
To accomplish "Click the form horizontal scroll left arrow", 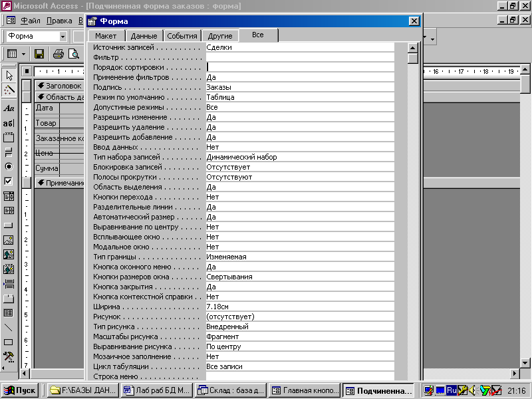I will (x=24, y=374).
